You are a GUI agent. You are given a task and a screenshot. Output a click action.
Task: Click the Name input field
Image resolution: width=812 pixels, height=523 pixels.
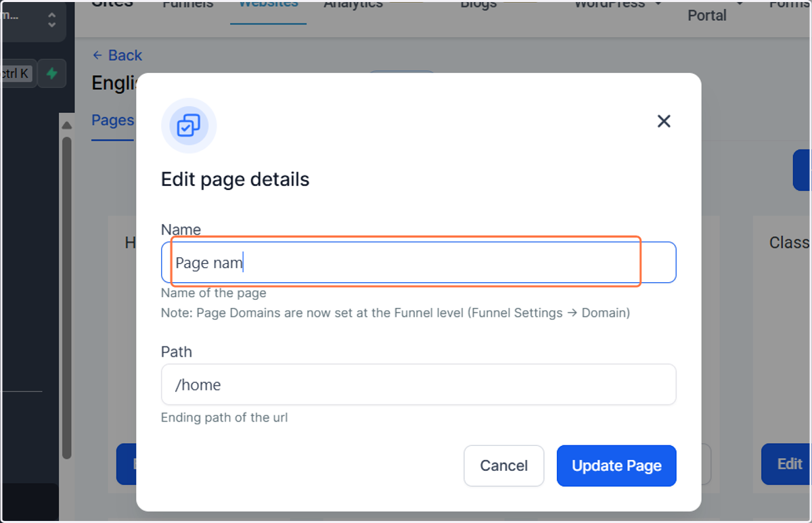coord(418,263)
